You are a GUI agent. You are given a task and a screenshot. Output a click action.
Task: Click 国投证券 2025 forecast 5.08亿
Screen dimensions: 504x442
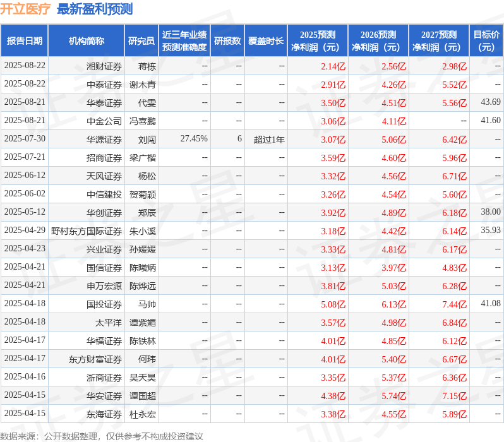[333, 305]
